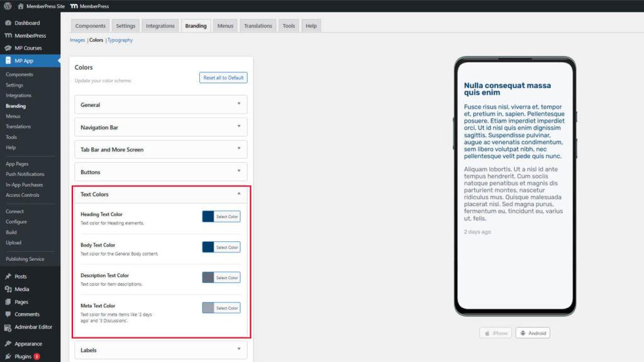The width and height of the screenshot is (644, 362).
Task: Select color for Heading Text Color
Action: [x=226, y=217]
